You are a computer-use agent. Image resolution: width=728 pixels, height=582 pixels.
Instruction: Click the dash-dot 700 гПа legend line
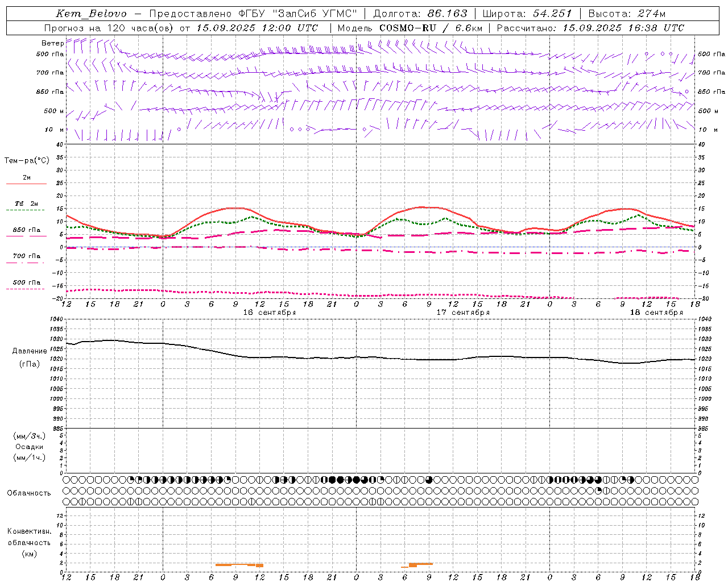click(25, 263)
